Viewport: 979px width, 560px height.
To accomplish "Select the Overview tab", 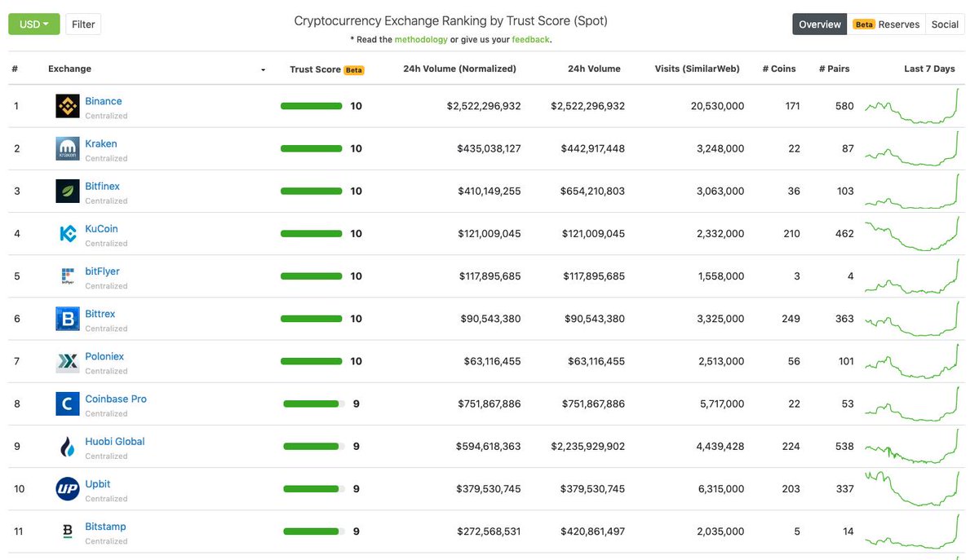I will coord(820,24).
